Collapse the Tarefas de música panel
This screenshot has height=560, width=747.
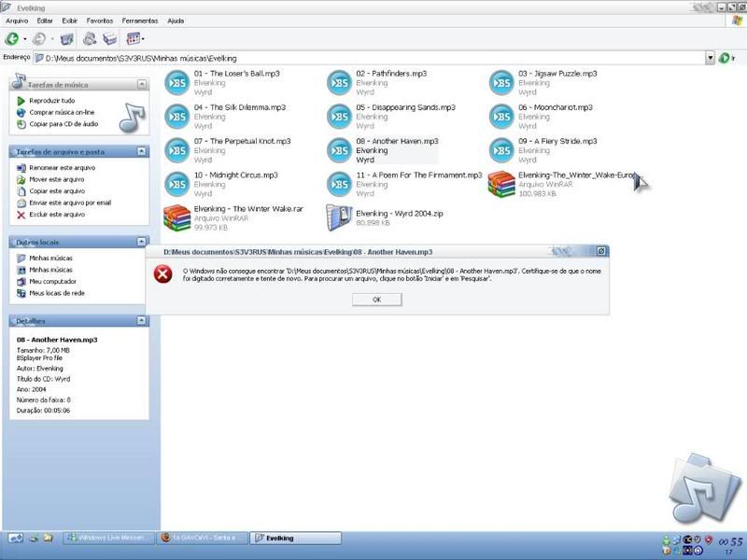point(142,84)
